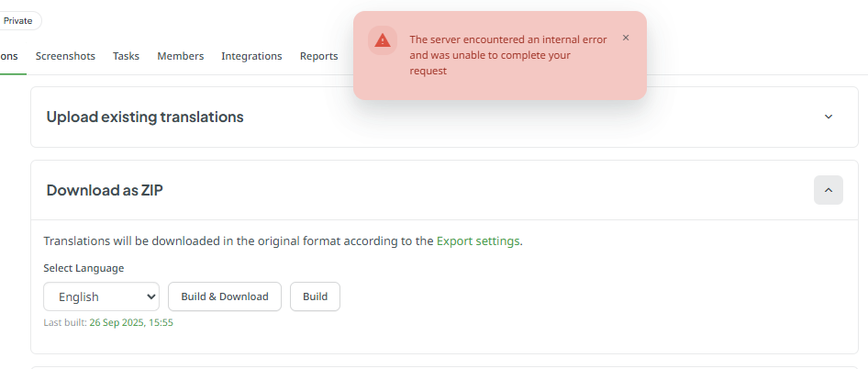The image size is (868, 369).
Task: Expand the Upload existing translations chevron
Action: (x=828, y=117)
